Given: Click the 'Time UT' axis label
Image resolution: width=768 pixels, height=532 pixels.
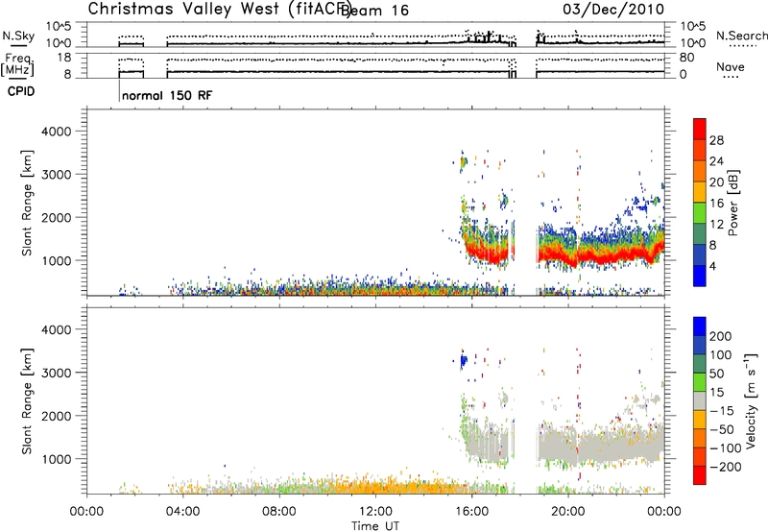Looking at the screenshot, I should pyautogui.click(x=375, y=526).
